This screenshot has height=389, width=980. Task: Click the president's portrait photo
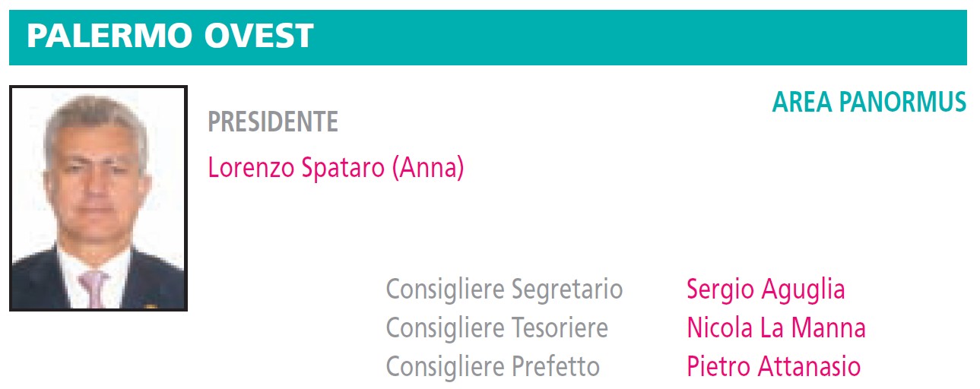pos(98,198)
